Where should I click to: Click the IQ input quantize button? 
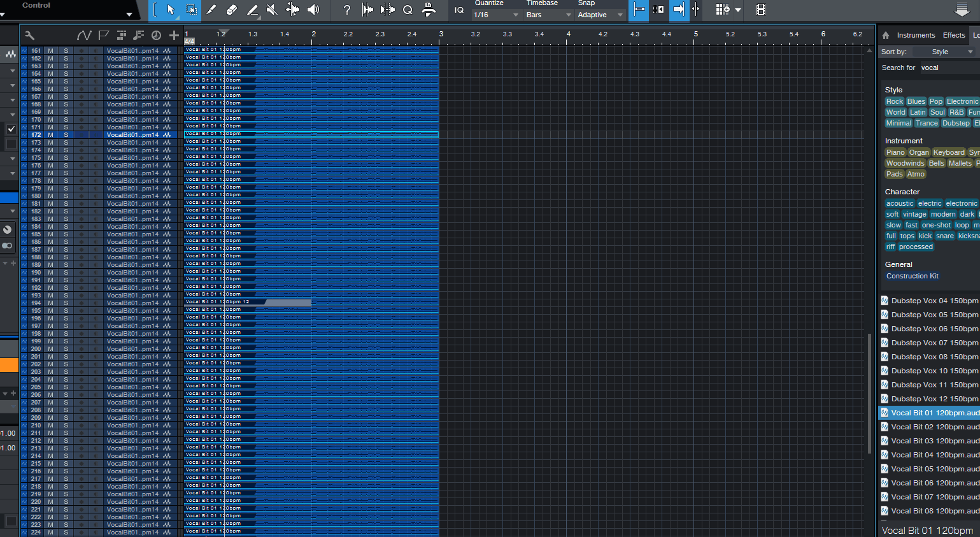tap(459, 10)
